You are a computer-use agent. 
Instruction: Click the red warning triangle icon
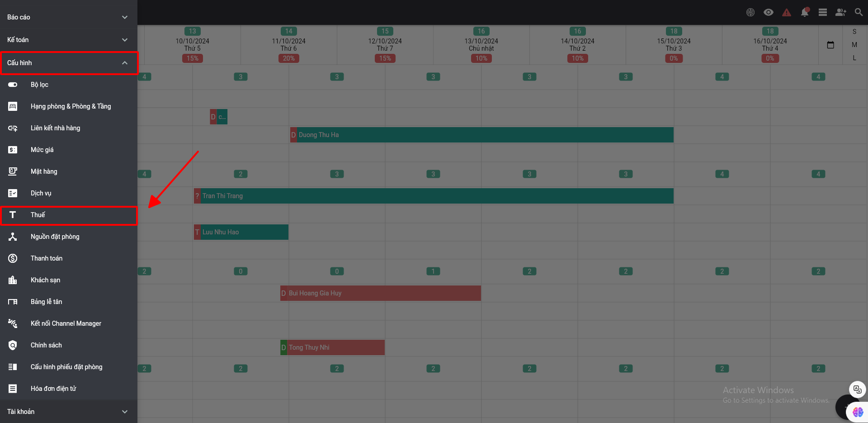787,12
